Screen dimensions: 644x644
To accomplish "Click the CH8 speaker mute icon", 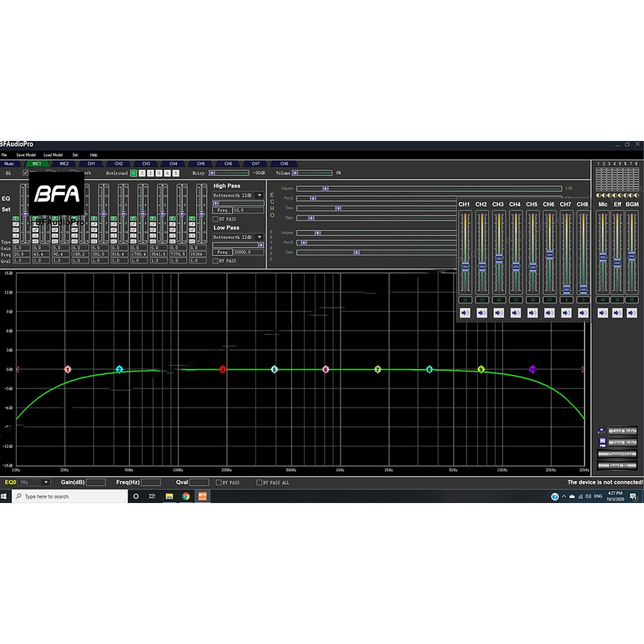I will (582, 313).
